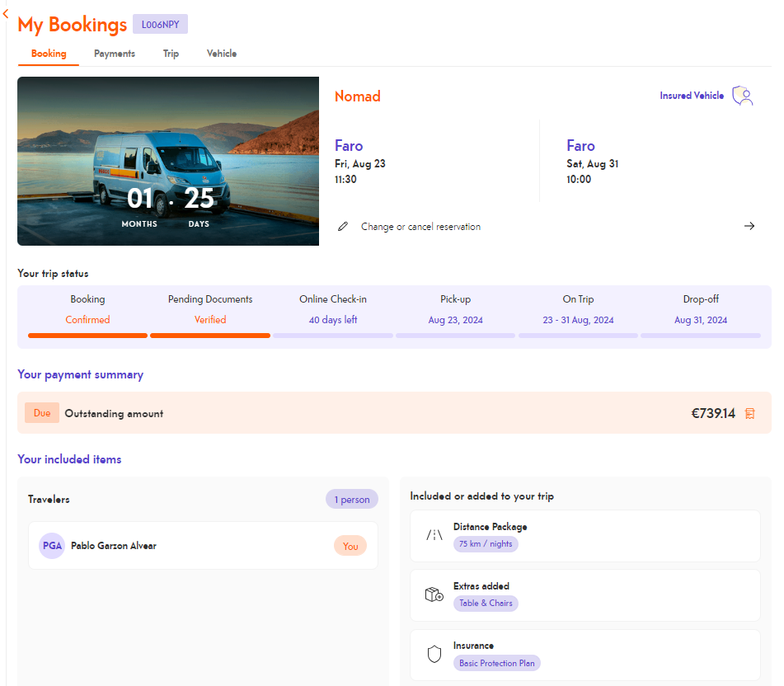Screen dimensions: 784x686
Task: Click the Extras added box icon
Action: (434, 594)
